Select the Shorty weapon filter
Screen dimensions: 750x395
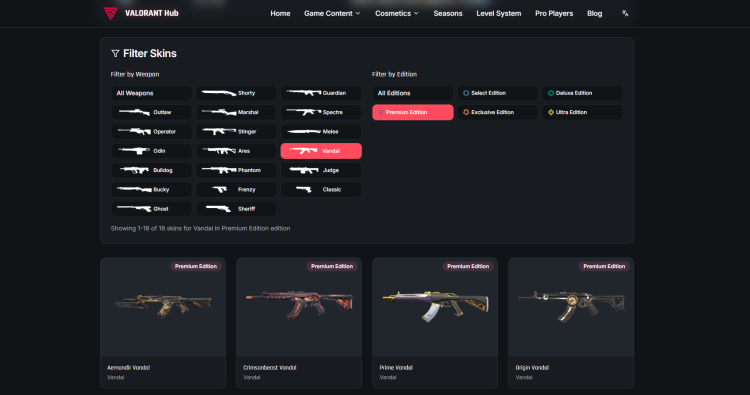point(236,93)
